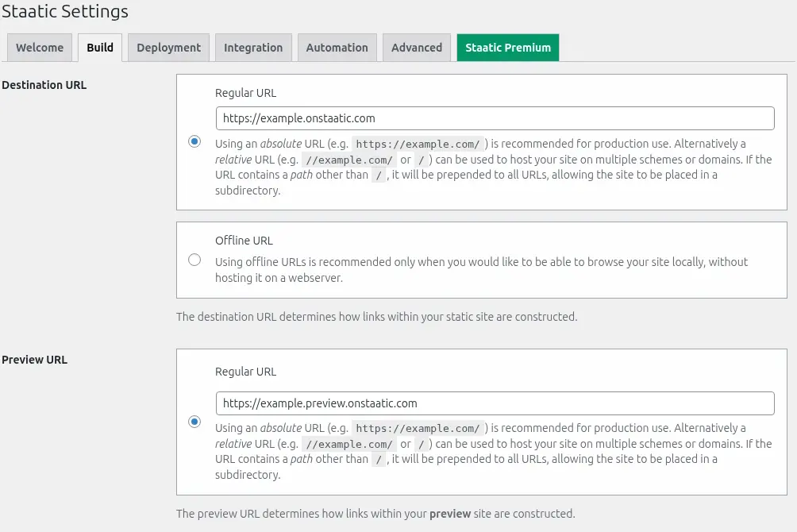Click the Destination URL heading

coord(44,85)
